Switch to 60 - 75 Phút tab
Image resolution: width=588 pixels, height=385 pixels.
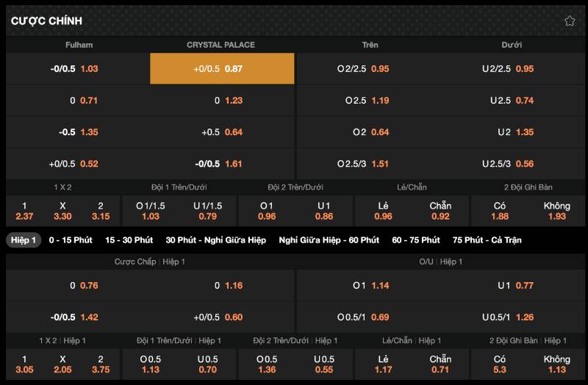[x=415, y=240]
